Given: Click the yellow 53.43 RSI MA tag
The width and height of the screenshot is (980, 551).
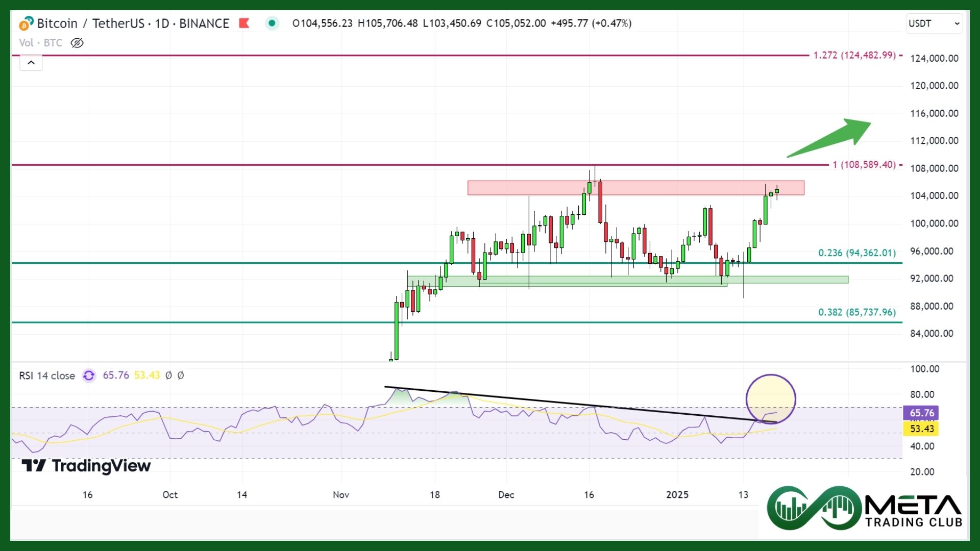Looking at the screenshot, I should pos(921,429).
